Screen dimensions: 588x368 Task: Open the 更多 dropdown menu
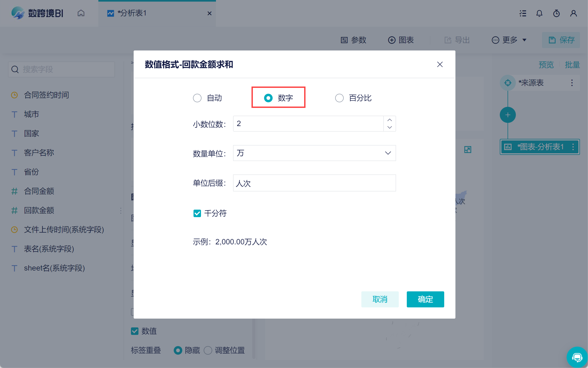(x=509, y=40)
